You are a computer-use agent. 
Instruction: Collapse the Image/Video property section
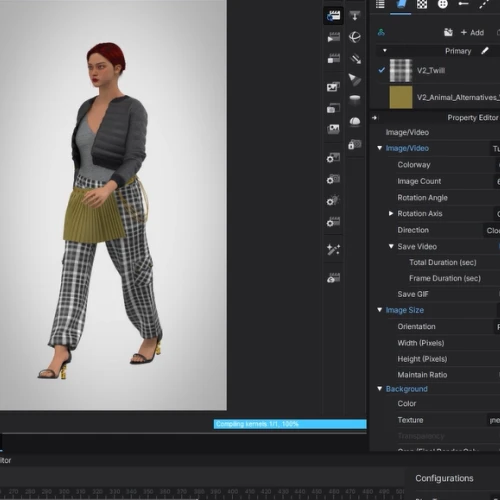pos(379,148)
